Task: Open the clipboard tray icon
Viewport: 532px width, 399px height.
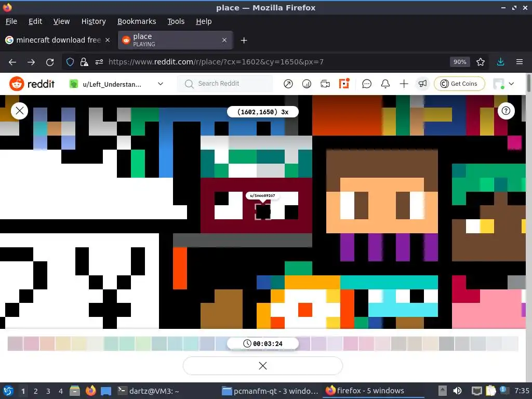Action: click(x=490, y=391)
